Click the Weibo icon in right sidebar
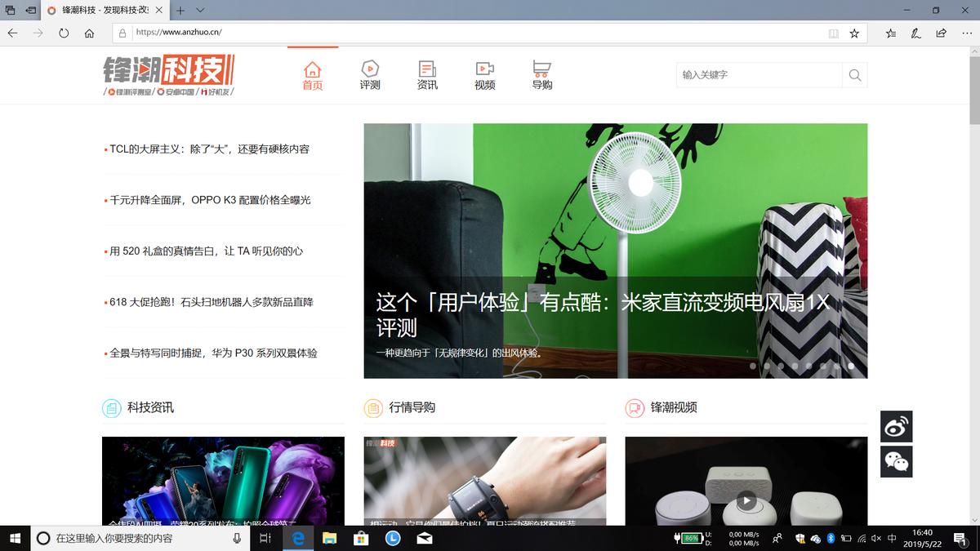This screenshot has width=980, height=551. tap(896, 426)
